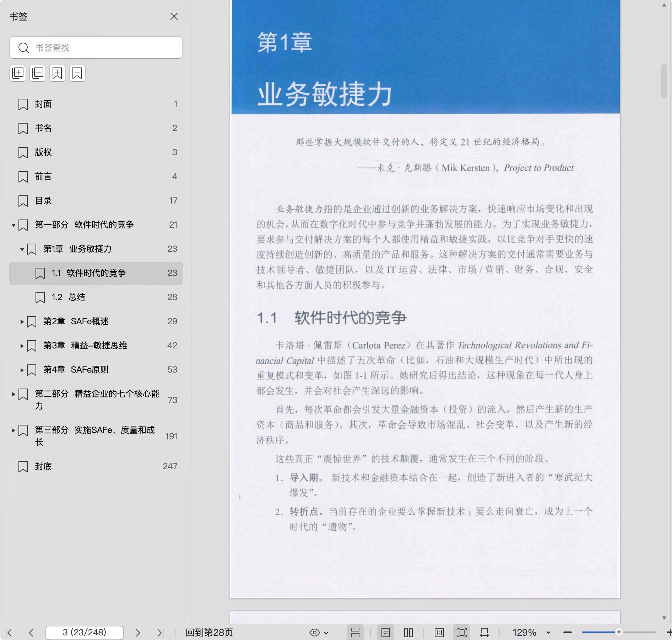
Task: Expand the 第2章 SAFe概述 bookmark
Action: (22, 322)
